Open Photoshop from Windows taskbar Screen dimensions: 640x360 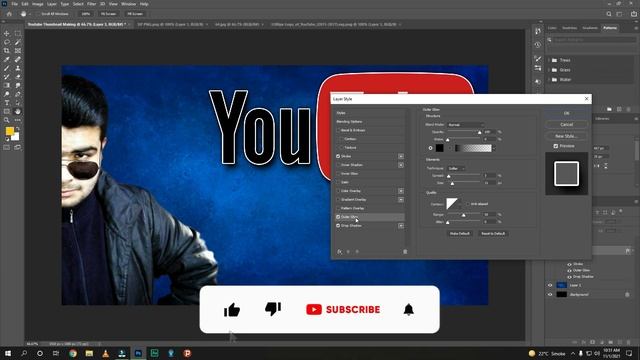click(x=138, y=353)
